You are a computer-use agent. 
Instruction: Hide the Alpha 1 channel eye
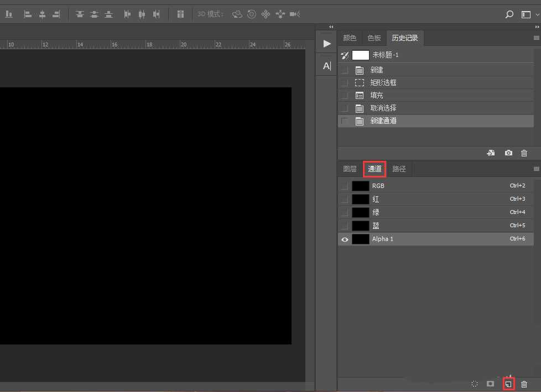[x=345, y=239]
